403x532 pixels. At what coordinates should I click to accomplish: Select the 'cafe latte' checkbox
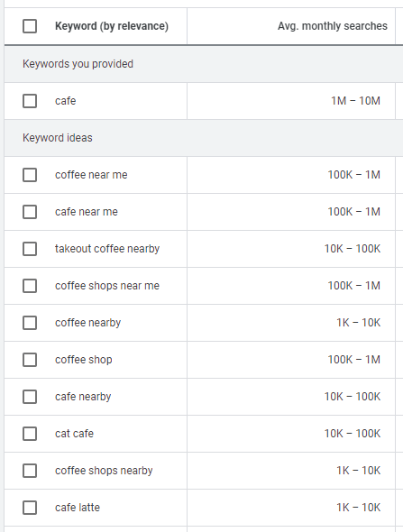coord(30,508)
